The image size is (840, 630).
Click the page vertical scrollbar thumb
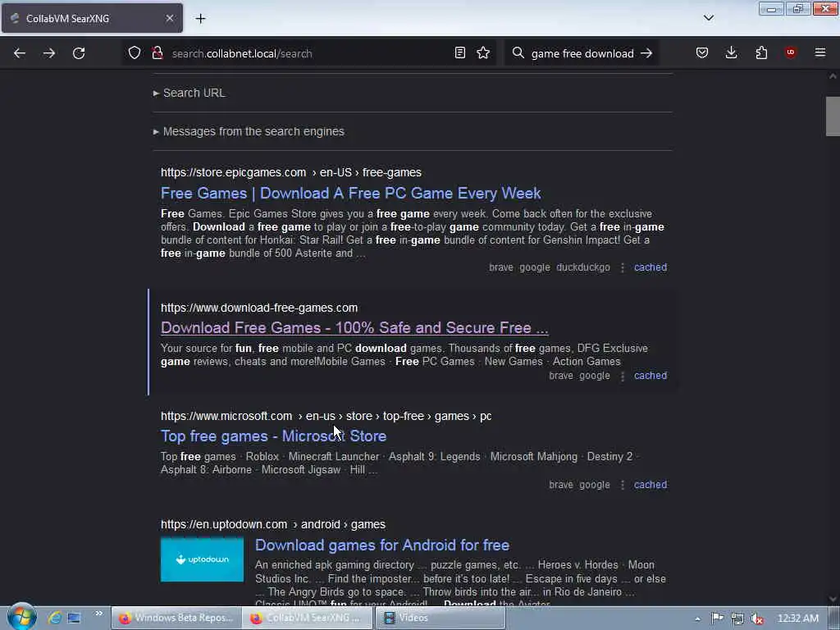833,116
